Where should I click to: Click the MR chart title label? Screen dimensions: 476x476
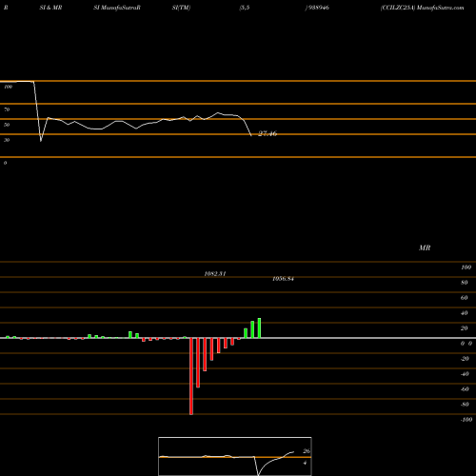point(425,248)
